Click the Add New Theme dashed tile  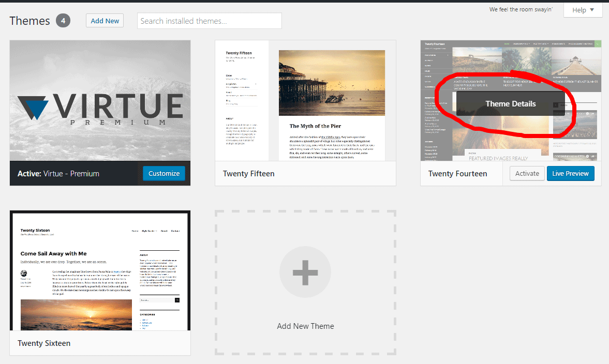[x=305, y=283]
